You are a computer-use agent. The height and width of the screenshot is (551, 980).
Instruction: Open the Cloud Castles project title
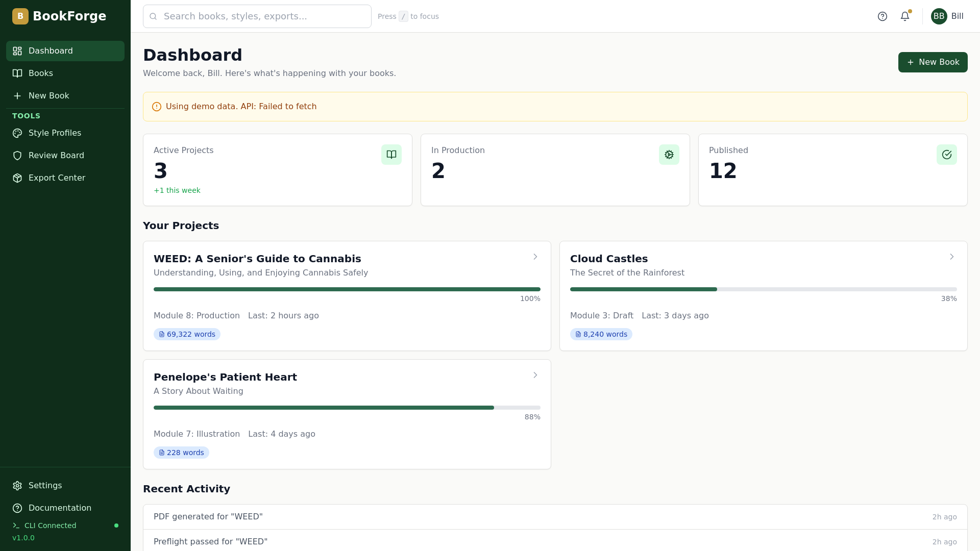coord(609,259)
